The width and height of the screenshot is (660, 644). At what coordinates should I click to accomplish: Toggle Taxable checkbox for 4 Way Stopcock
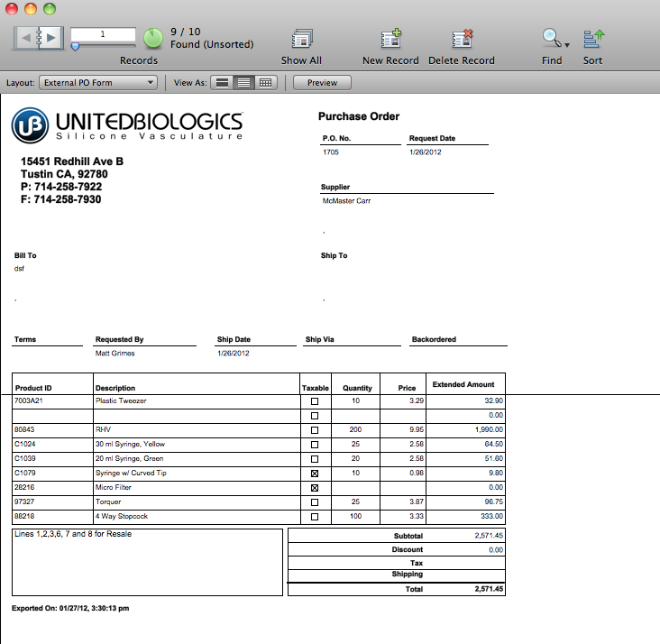315,516
